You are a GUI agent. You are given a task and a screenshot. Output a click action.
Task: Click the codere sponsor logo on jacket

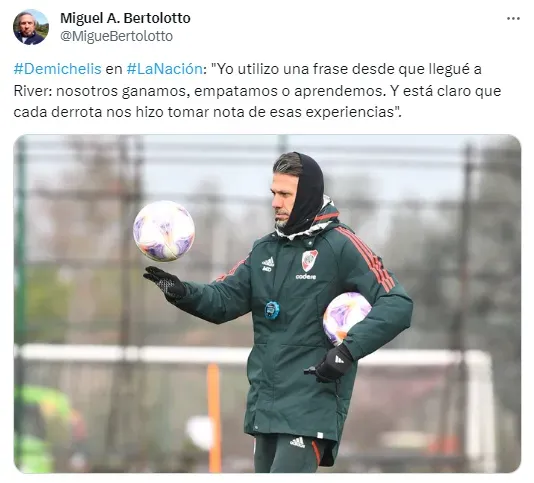point(305,277)
